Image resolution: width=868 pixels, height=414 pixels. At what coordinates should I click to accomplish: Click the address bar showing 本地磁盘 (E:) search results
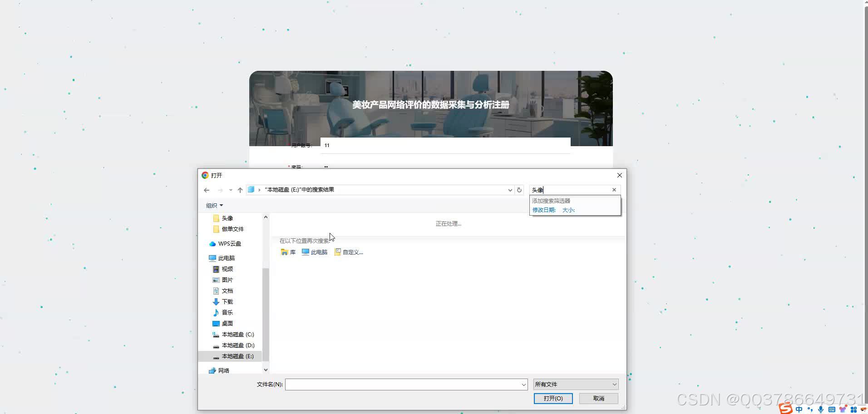tap(380, 190)
